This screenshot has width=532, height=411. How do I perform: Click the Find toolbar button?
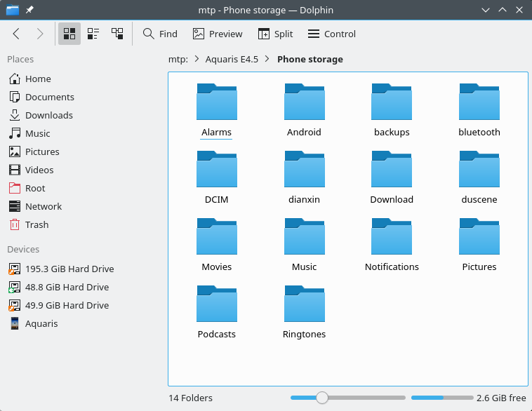160,34
